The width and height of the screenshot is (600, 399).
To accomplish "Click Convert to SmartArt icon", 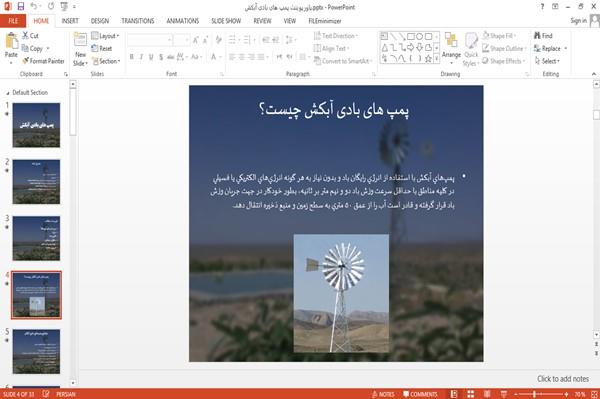I will (x=317, y=61).
